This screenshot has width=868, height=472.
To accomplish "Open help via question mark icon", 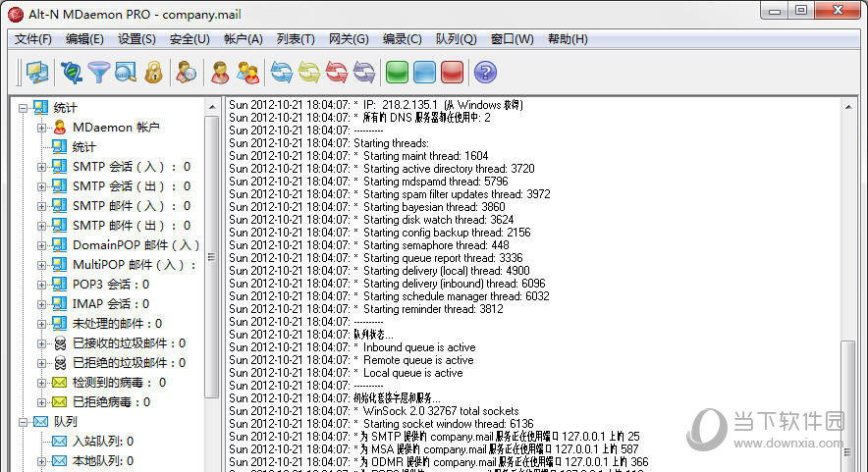I will (485, 73).
